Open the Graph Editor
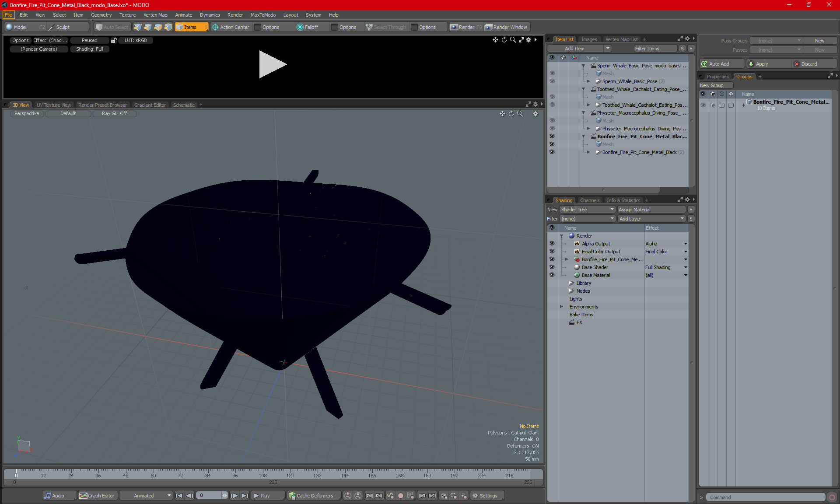 [x=97, y=496]
